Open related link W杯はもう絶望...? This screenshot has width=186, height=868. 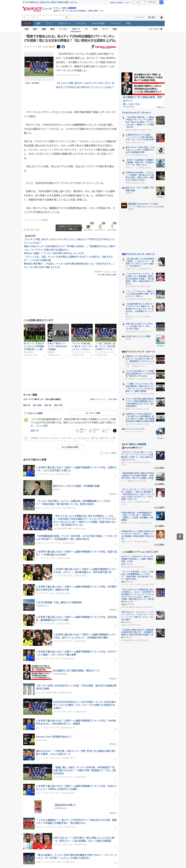point(54,253)
